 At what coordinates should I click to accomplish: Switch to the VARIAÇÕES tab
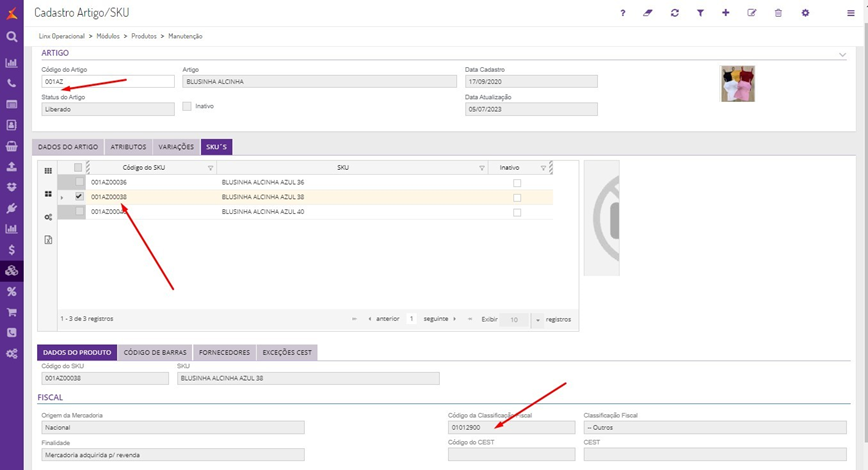(176, 147)
